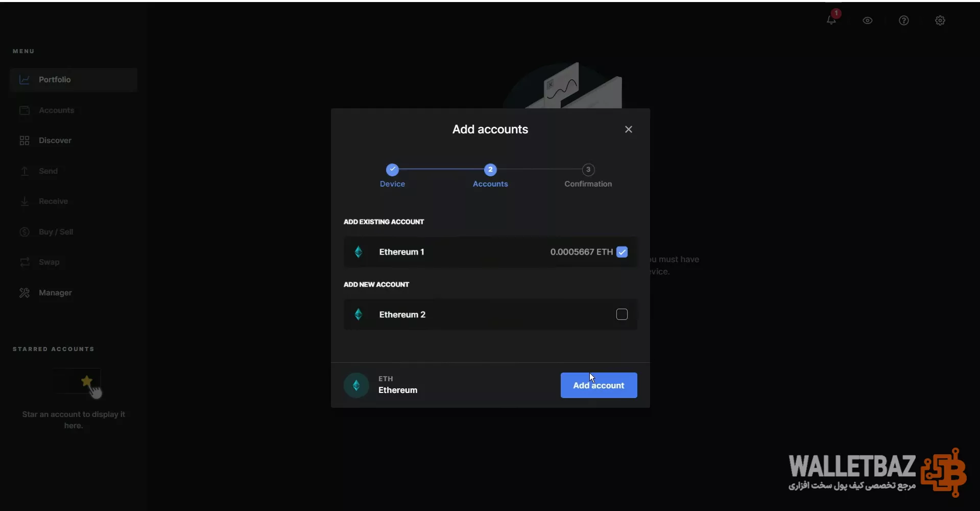Open Buy / Sell in the sidebar
Viewport: 980px width, 511px height.
coord(74,232)
